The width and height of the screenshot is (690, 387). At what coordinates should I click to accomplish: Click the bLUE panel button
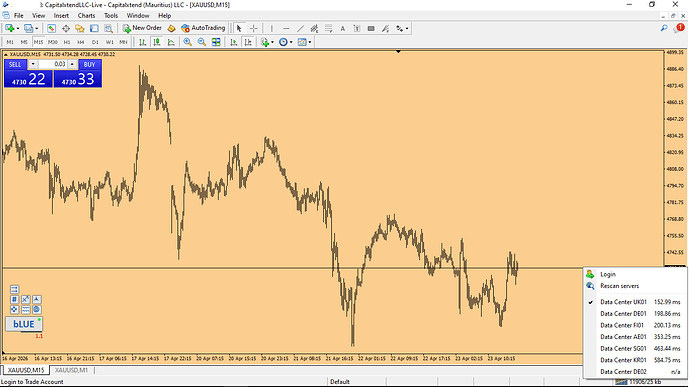(x=24, y=324)
